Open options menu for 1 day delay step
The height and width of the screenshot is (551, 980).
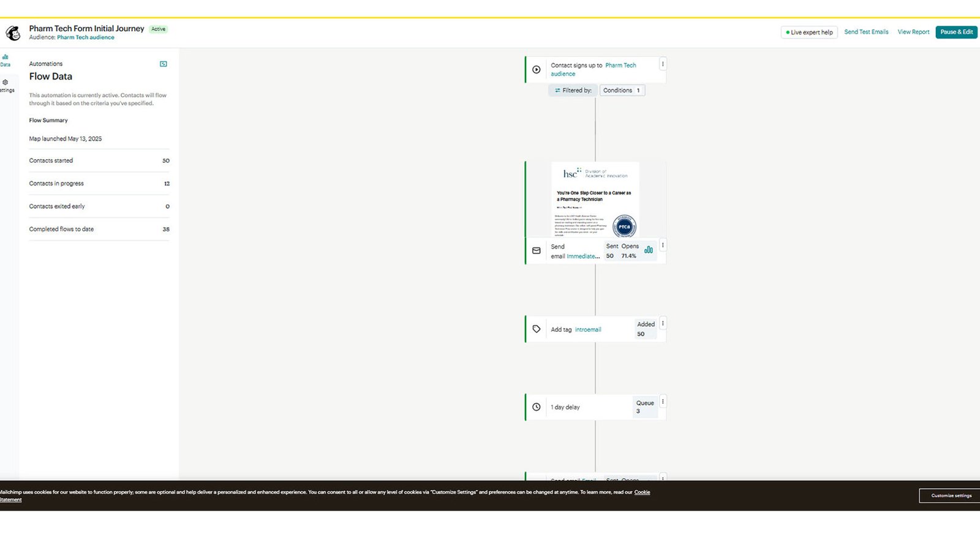tap(663, 402)
